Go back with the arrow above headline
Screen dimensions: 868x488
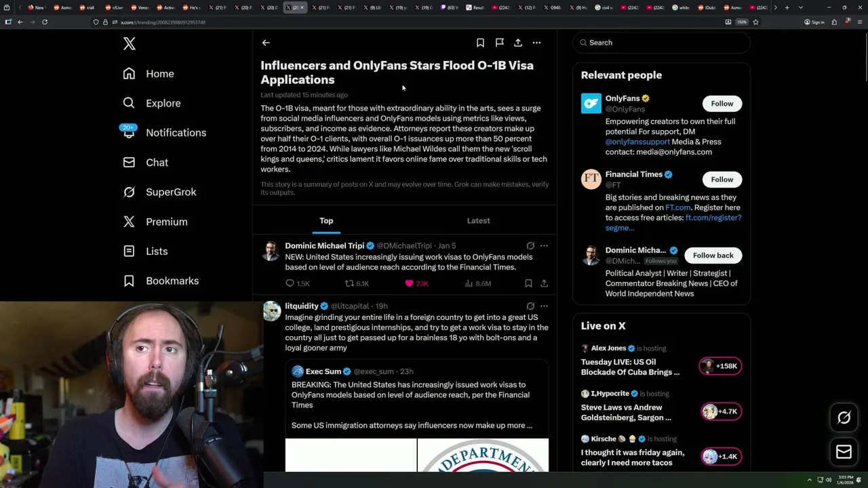click(x=266, y=43)
